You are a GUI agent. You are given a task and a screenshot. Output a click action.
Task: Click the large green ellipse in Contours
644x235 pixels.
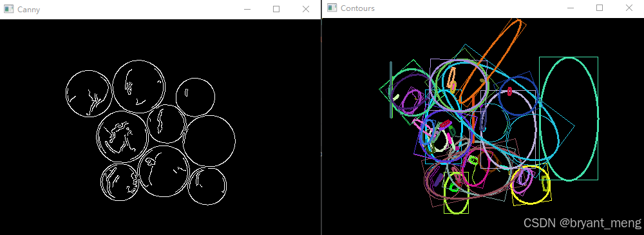569,118
